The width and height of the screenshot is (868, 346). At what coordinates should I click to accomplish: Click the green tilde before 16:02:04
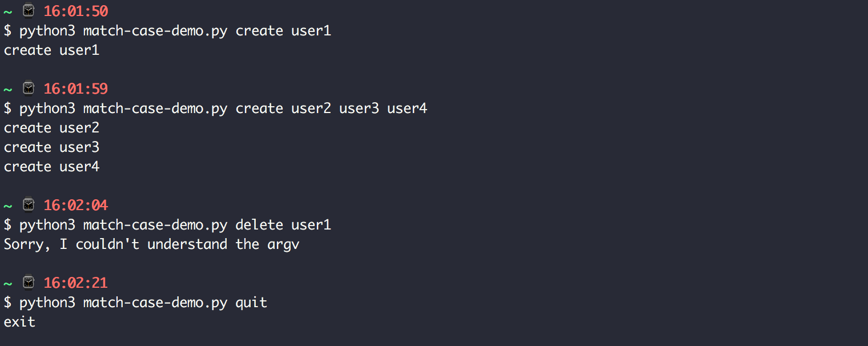point(8,205)
